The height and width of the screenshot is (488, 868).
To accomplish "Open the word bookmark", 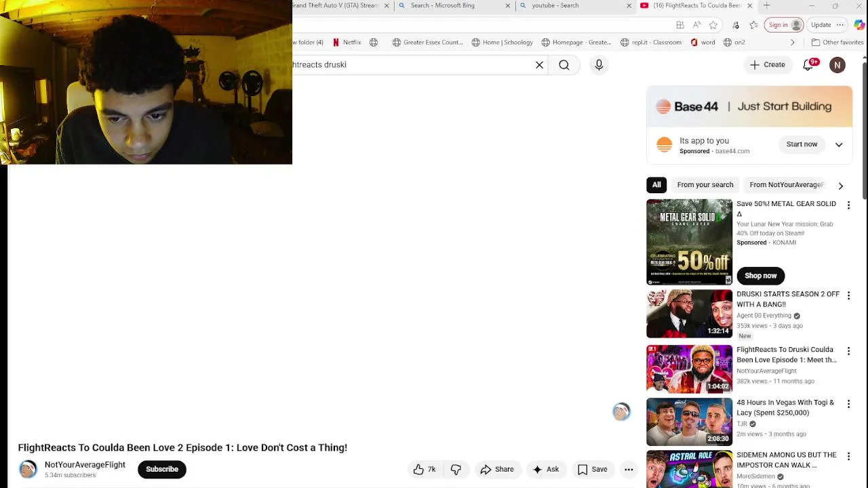I will [703, 42].
